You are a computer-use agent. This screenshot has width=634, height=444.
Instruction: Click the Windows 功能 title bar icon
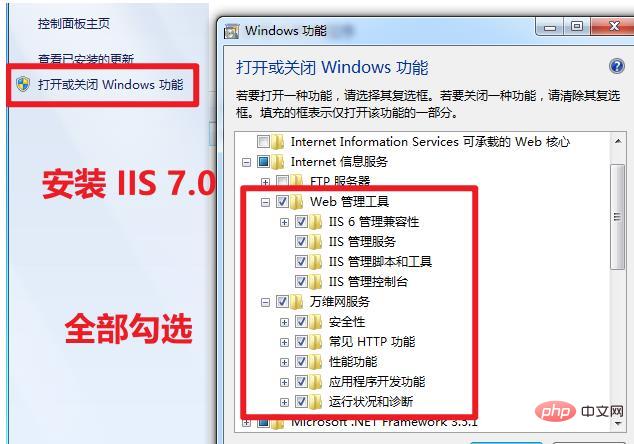pyautogui.click(x=231, y=30)
